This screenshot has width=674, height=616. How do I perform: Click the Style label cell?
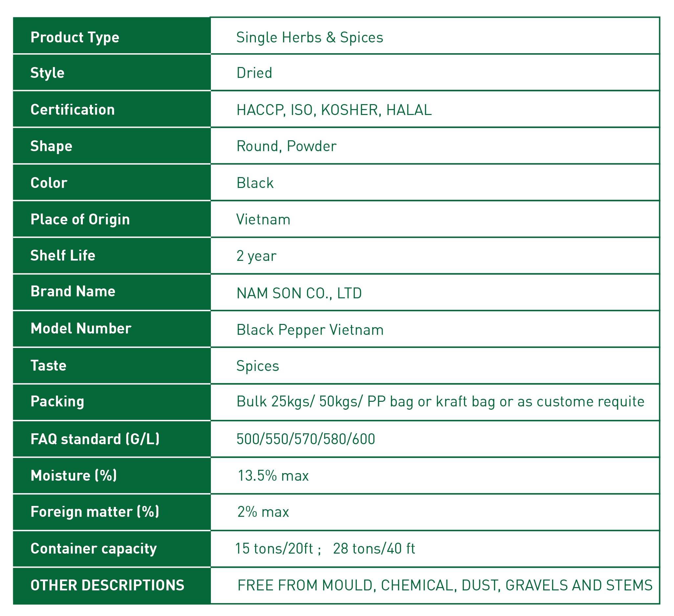click(x=112, y=72)
